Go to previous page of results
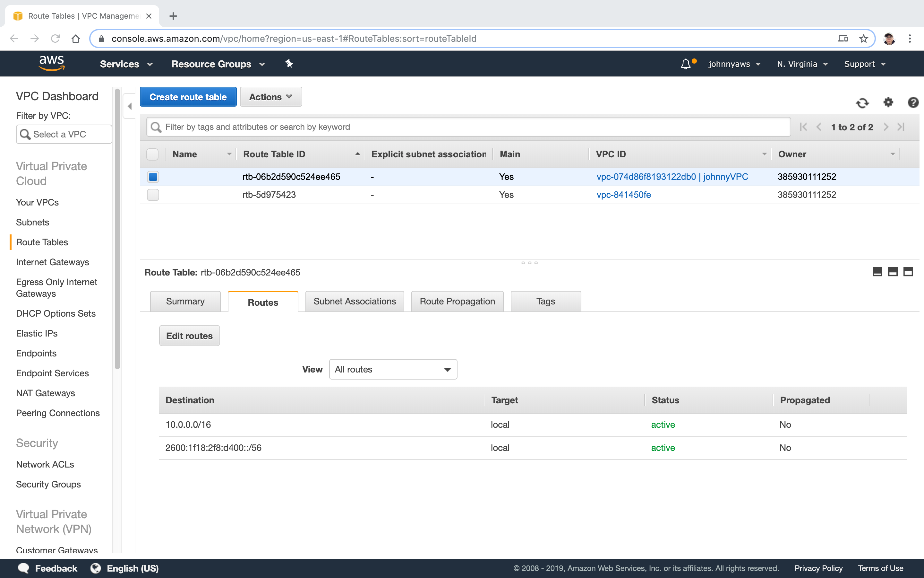The width and height of the screenshot is (924, 578). (x=819, y=127)
